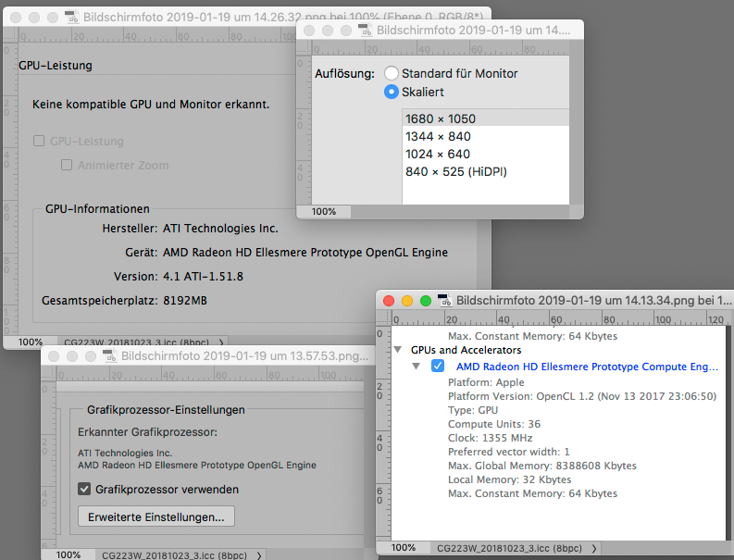Click document icon in 13.57.53.png window title
Viewport: 734px width, 560px height.
pos(110,355)
